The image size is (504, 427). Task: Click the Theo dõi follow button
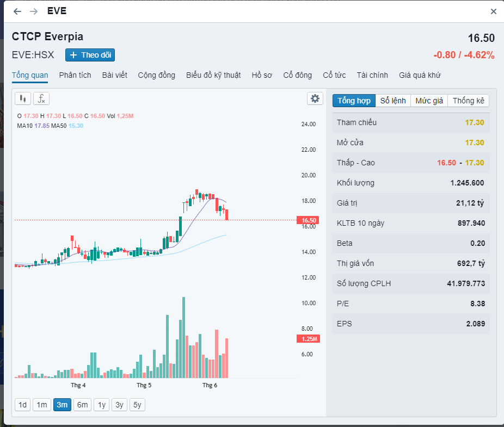[90, 55]
